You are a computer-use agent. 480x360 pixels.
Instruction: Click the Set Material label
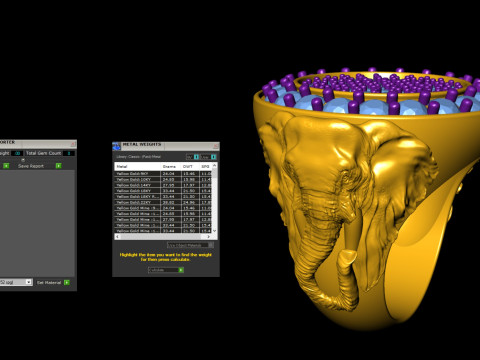(x=49, y=282)
